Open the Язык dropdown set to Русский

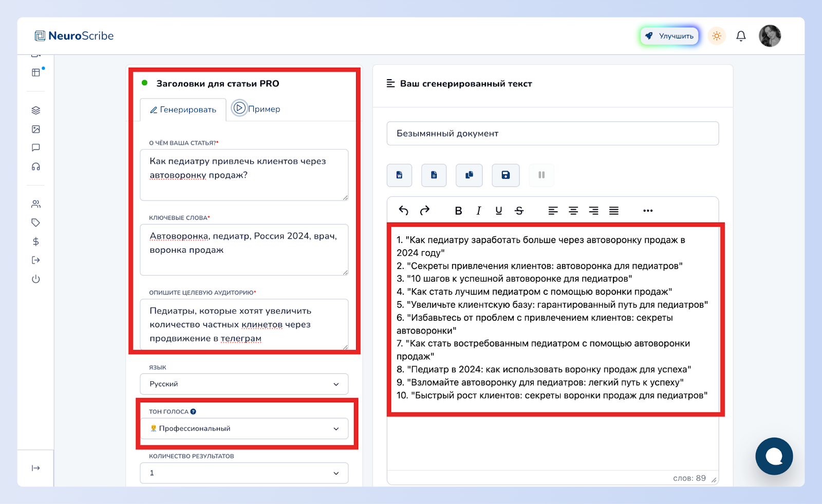coord(244,384)
